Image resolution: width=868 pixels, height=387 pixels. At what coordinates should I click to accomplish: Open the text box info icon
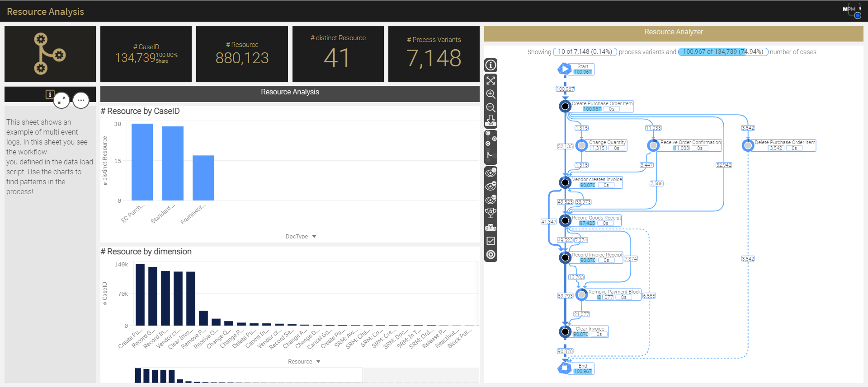tap(50, 94)
